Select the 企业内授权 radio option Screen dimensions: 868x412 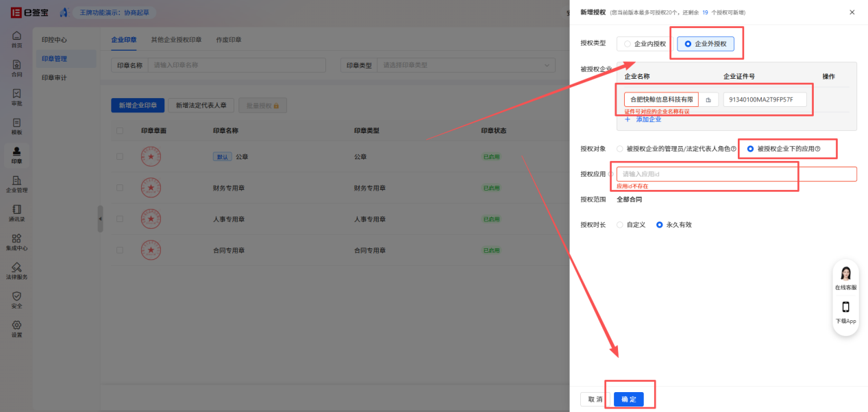pyautogui.click(x=628, y=44)
